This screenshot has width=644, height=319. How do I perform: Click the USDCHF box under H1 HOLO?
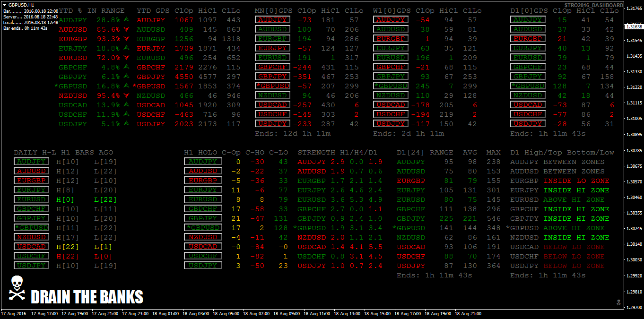[202, 256]
